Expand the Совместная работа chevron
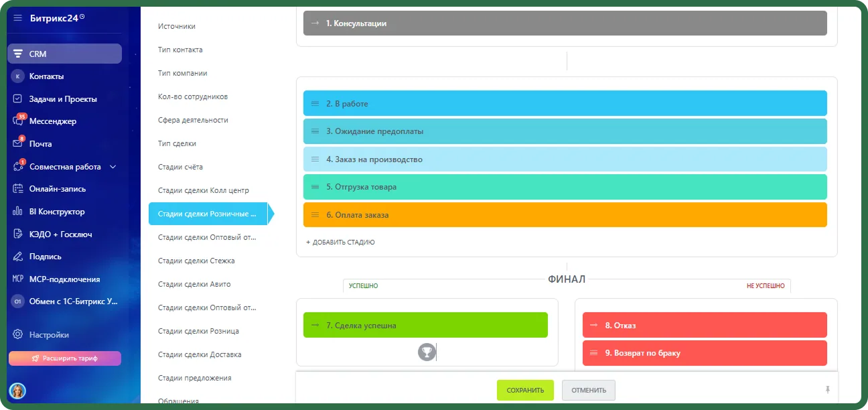Viewport: 868px width, 410px height. point(113,167)
